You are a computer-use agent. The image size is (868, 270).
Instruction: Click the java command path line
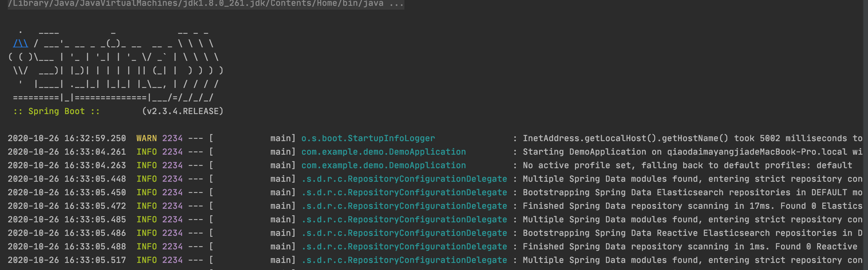click(205, 4)
